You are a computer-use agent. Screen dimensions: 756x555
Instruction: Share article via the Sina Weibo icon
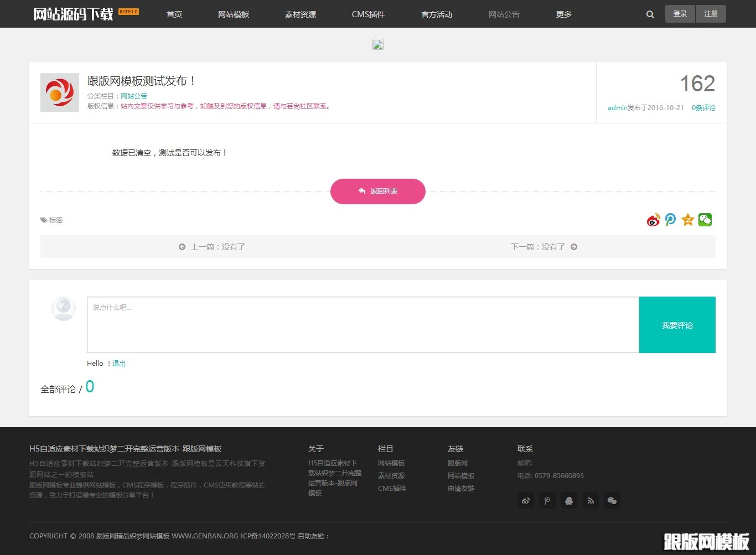tap(654, 220)
